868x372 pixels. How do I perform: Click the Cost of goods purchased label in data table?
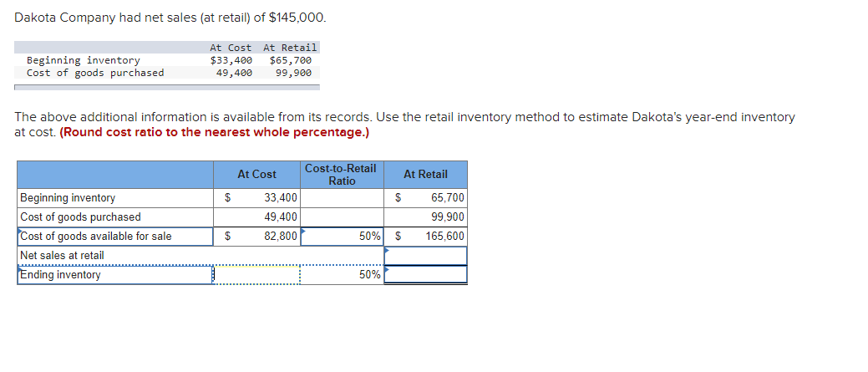click(x=95, y=73)
